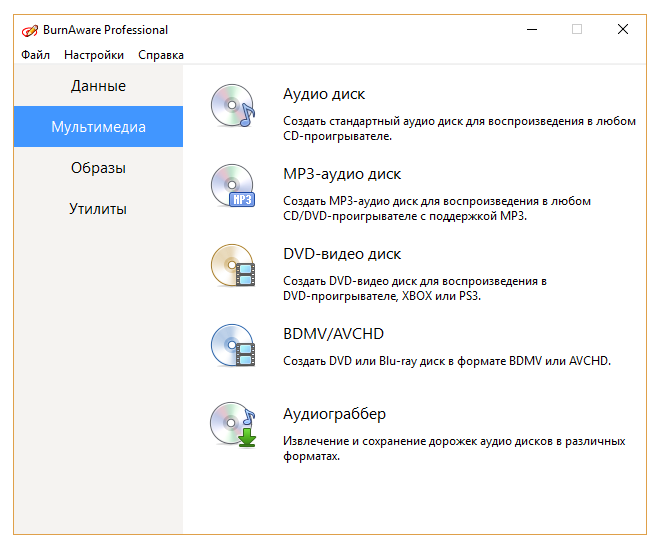Launch the MP3-аудио диск title link
This screenshot has height=556, width=664.
[x=342, y=174]
